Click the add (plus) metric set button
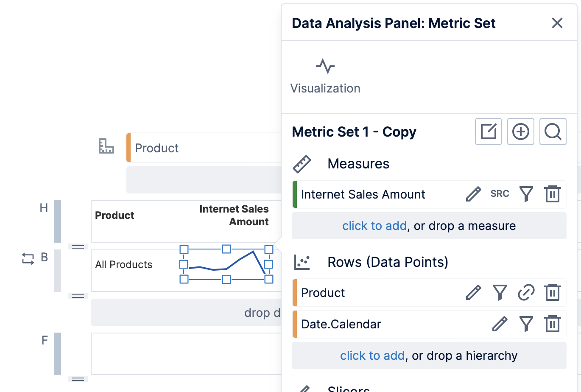Viewport: 581px width, 392px height. (x=520, y=132)
